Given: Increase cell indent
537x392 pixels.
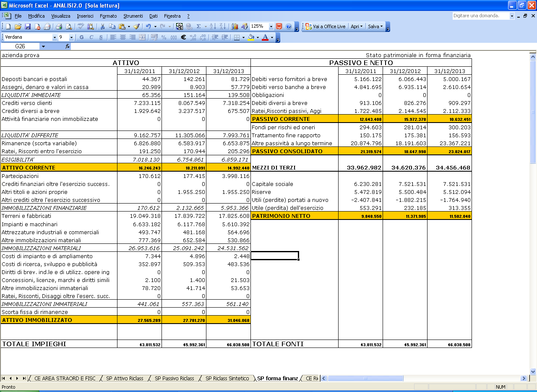Looking at the screenshot, I should (225, 37).
